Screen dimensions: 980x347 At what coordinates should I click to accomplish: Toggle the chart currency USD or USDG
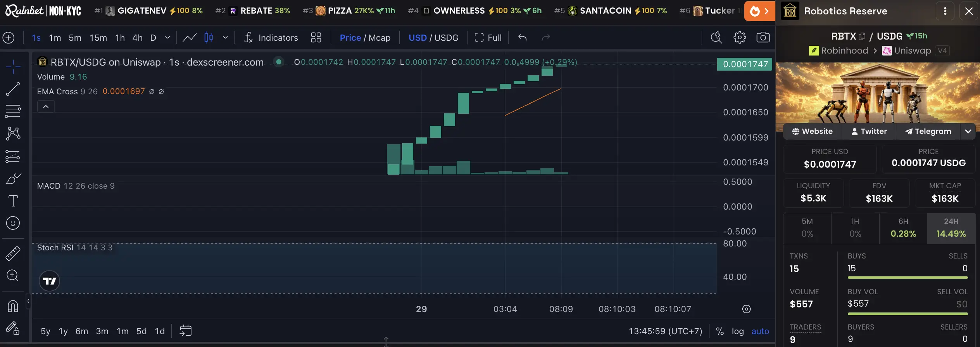coord(433,38)
